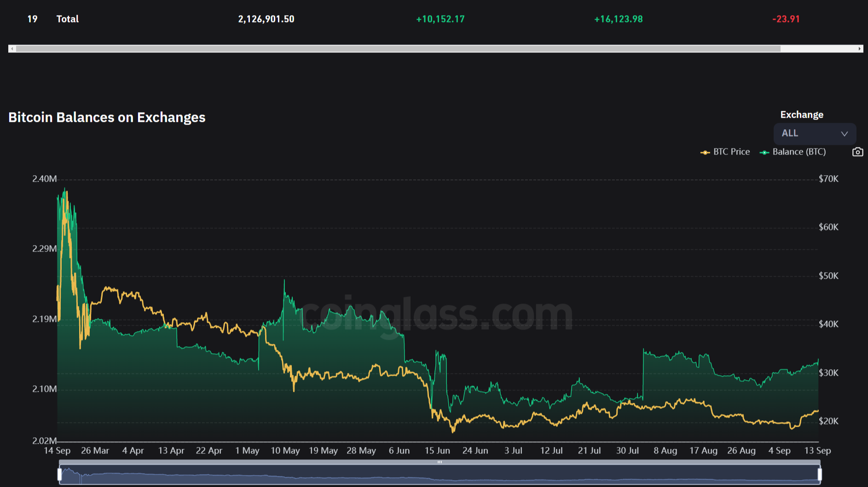
Task: Open the Exchange ALL dropdown
Action: click(815, 133)
